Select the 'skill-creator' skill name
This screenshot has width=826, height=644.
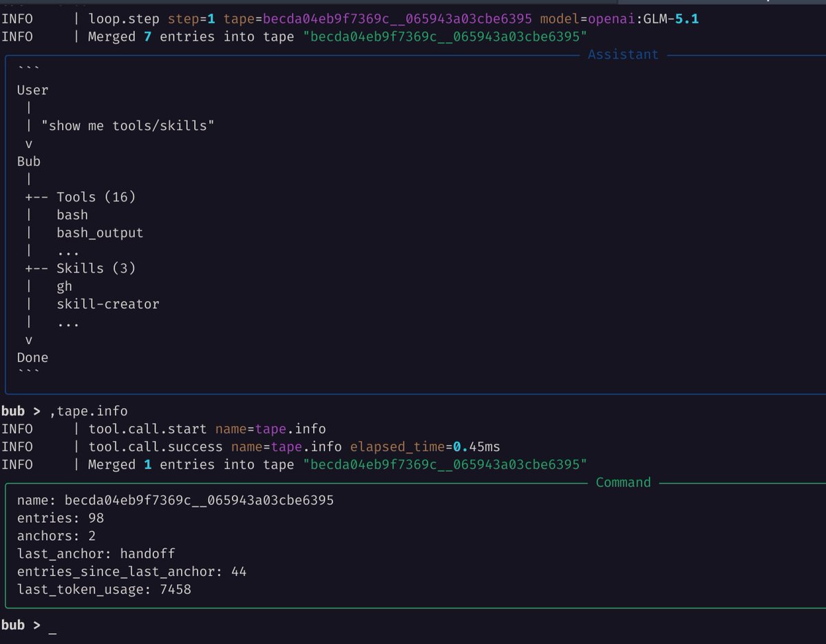point(108,304)
